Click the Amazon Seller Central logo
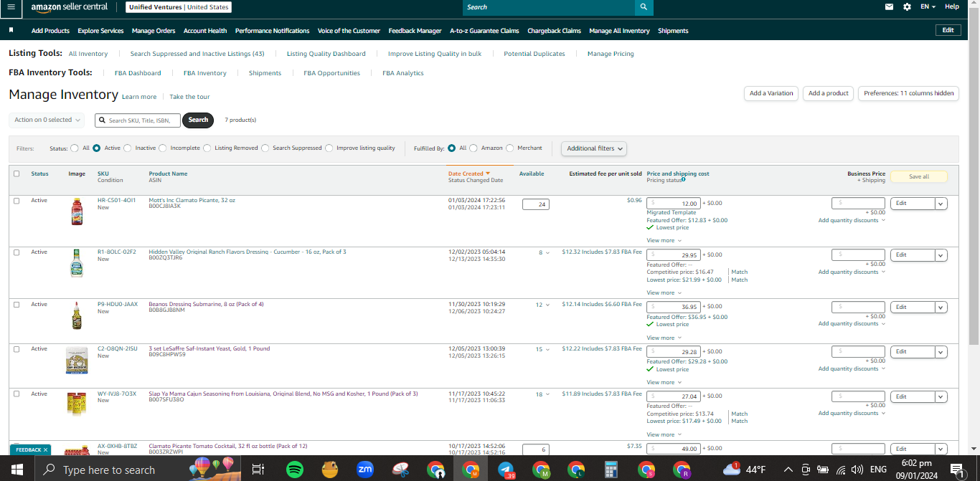 [69, 7]
